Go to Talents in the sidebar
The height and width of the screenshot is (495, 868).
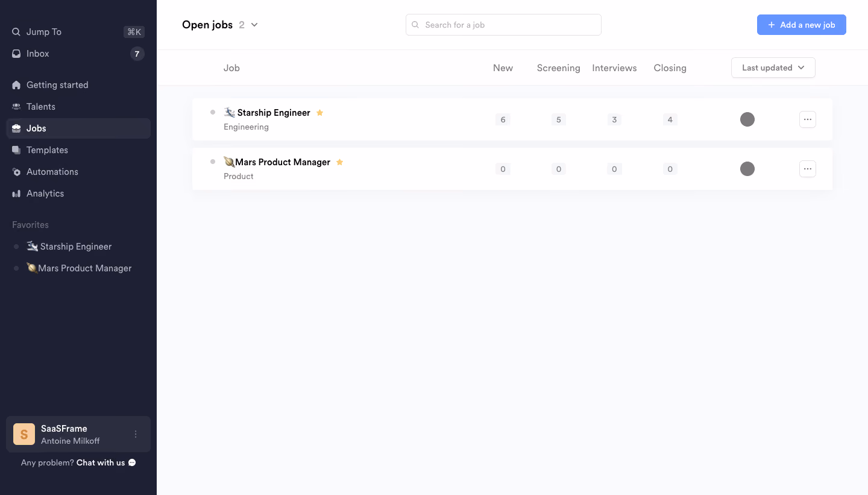[x=78, y=107]
